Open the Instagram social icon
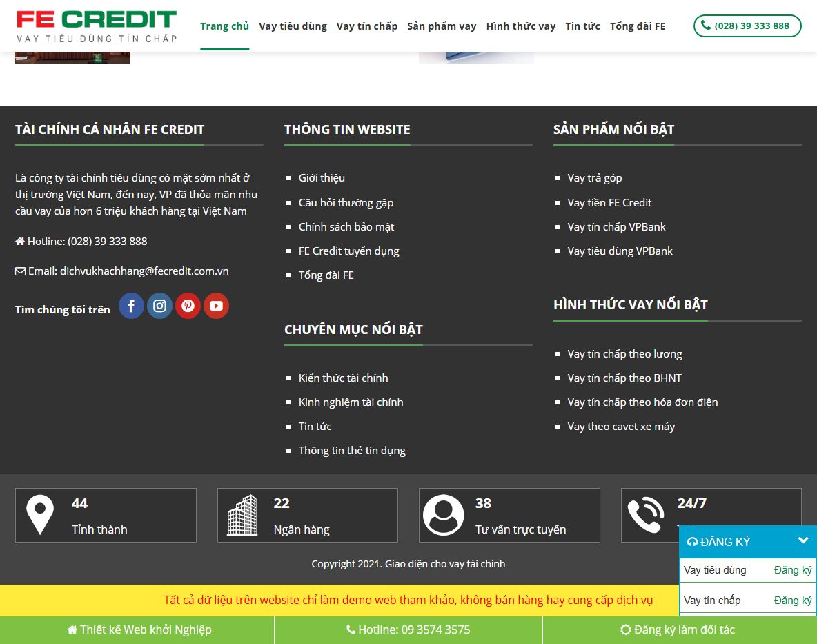Screen dimensions: 817x644 coord(159,306)
